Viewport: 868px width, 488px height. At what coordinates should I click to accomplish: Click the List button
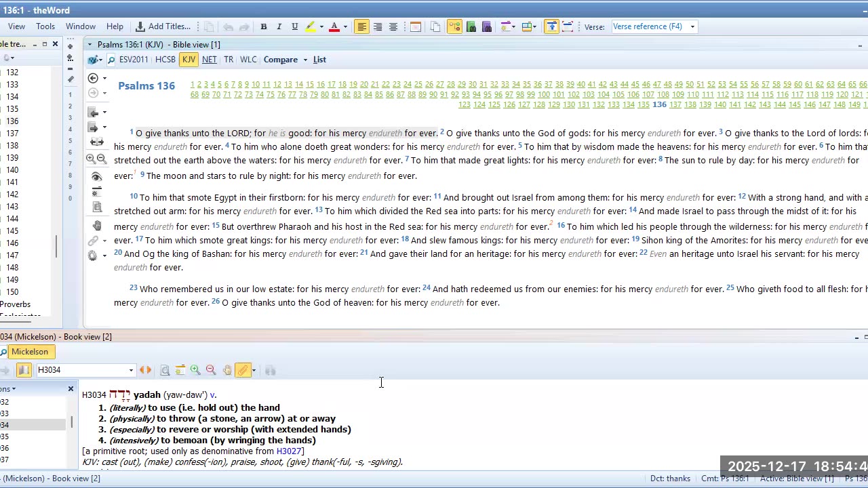click(x=319, y=60)
